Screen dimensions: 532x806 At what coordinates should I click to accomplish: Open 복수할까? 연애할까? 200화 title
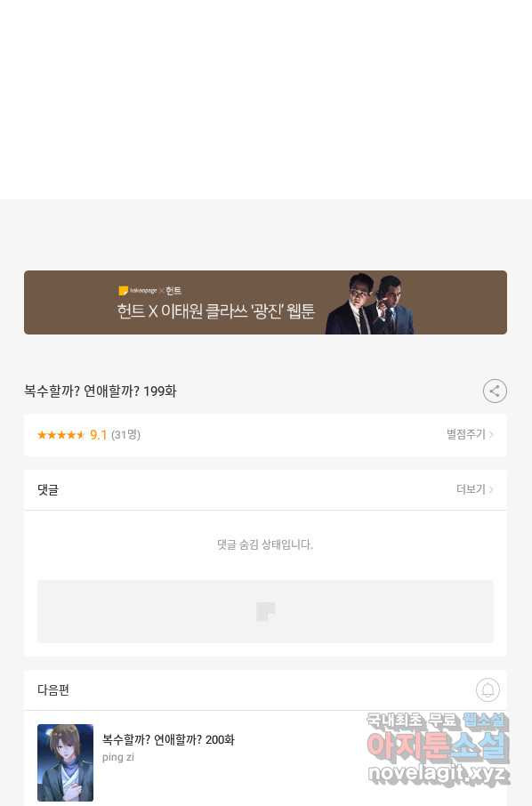[168, 739]
